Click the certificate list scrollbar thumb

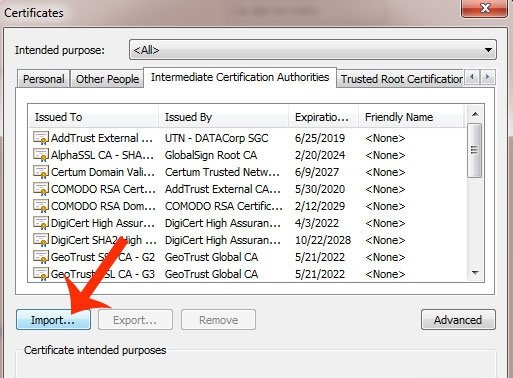pyautogui.click(x=475, y=150)
